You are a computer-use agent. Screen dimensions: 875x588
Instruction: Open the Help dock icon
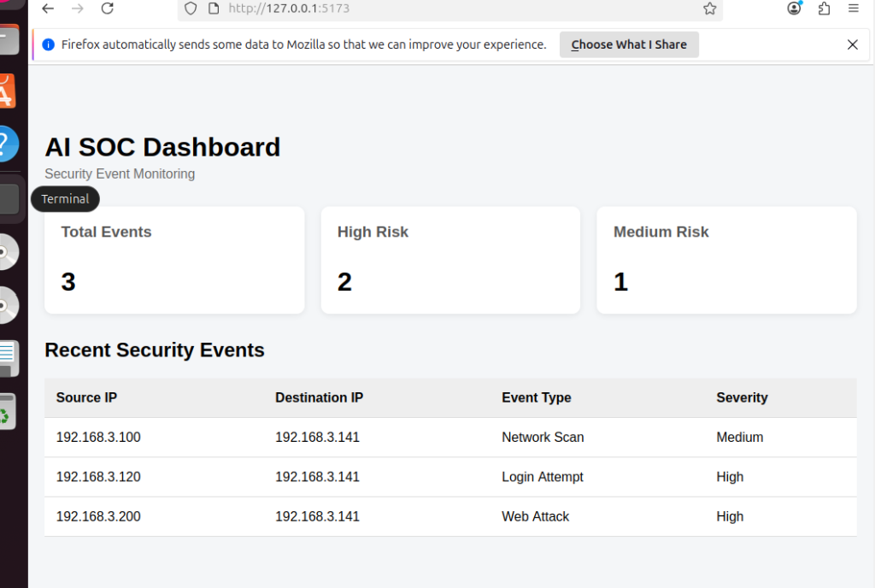(x=8, y=144)
